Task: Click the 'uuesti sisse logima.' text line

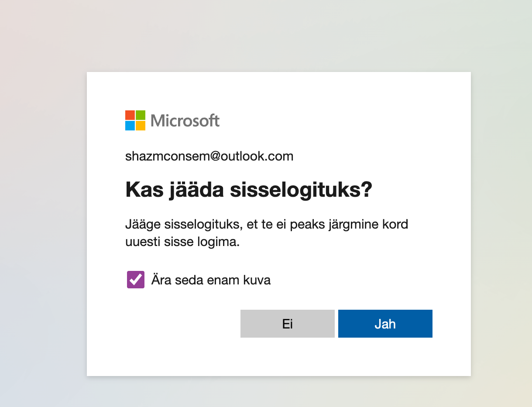Action: coord(183,242)
